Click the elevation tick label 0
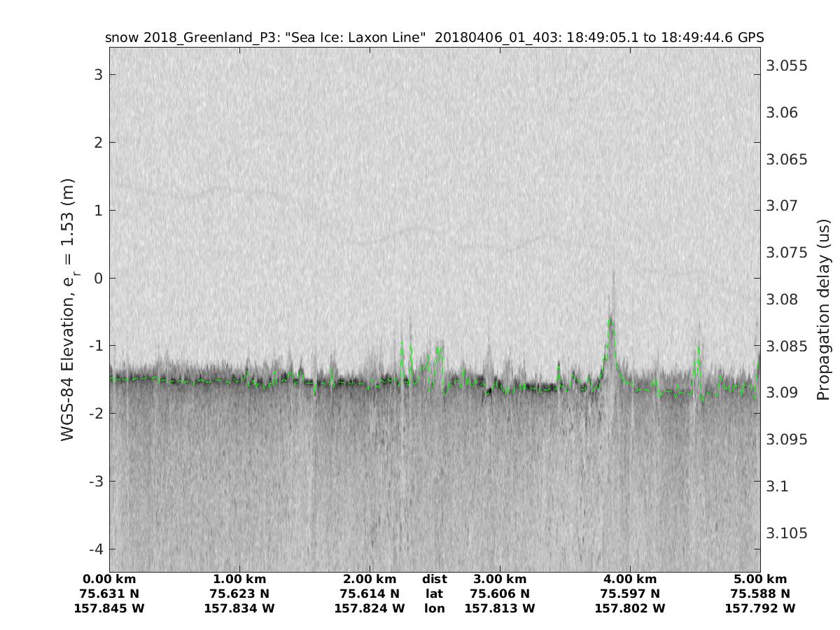This screenshot has height=630, width=840. pyautogui.click(x=99, y=278)
